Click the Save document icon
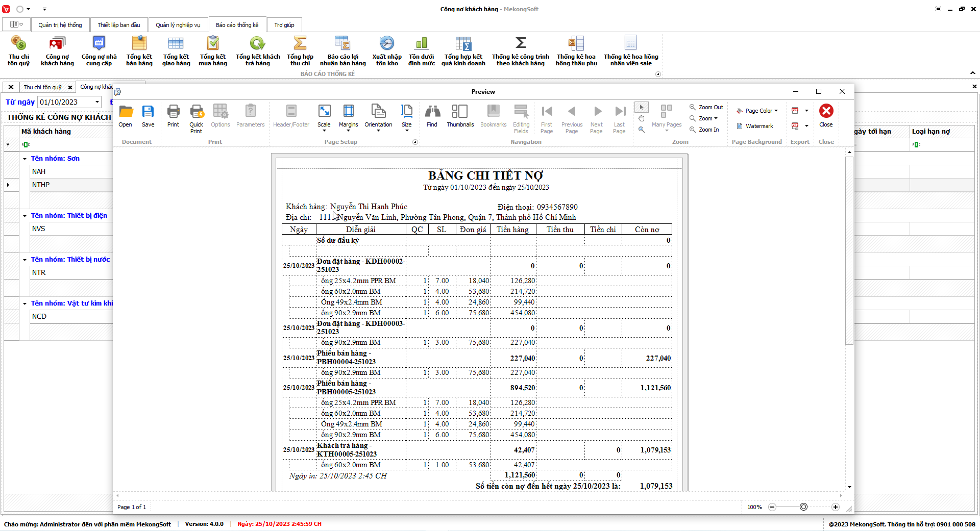Viewport: 980px width, 531px height. (148, 116)
